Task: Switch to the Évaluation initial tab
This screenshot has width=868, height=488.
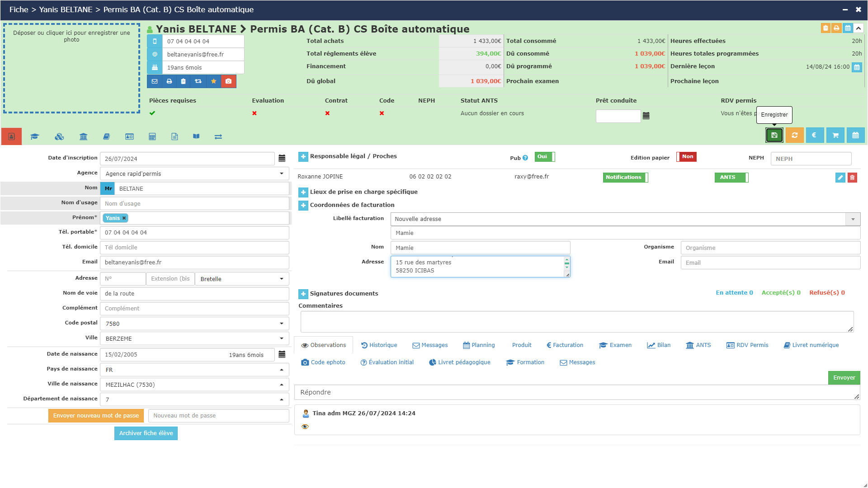Action: pos(387,362)
